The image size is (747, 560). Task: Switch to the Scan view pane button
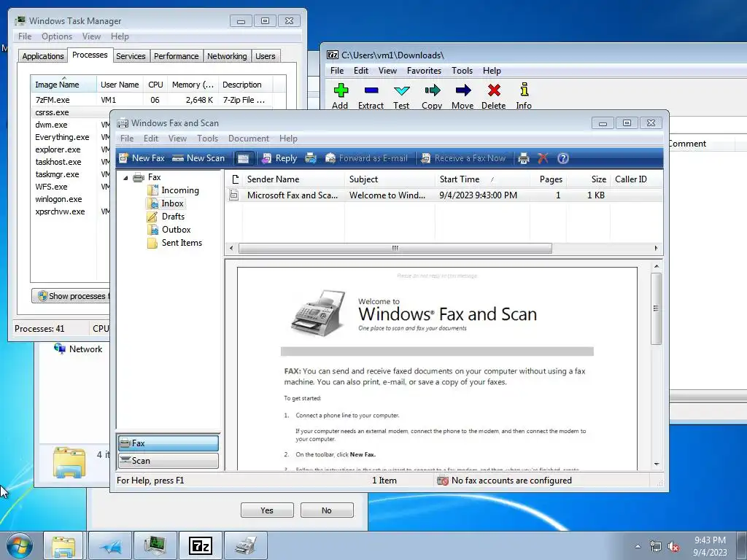click(x=169, y=461)
